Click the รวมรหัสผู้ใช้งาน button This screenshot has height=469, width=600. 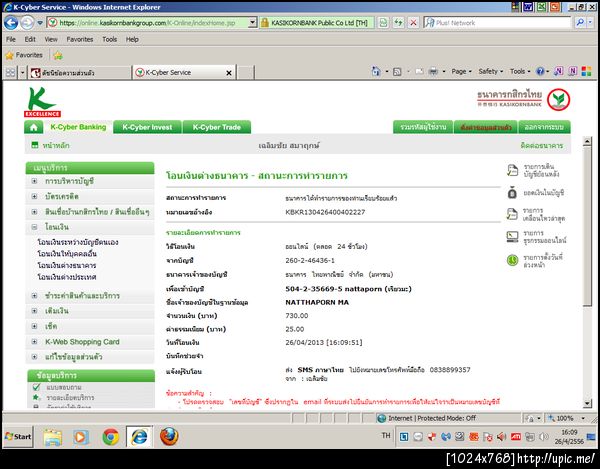tap(423, 127)
